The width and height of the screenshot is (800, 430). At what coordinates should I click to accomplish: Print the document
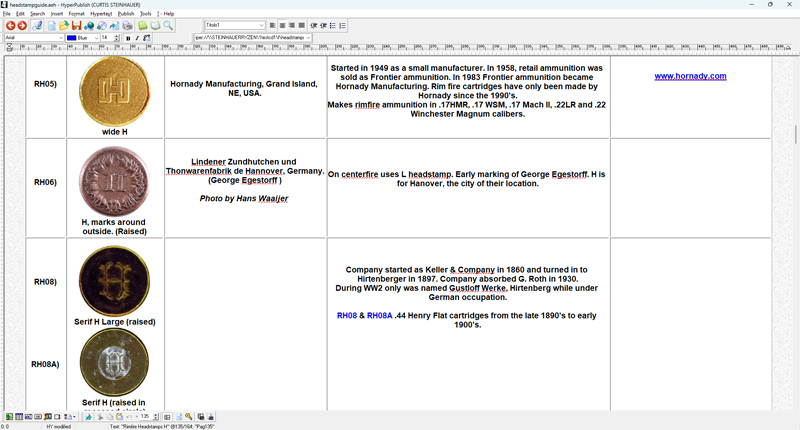[127, 26]
